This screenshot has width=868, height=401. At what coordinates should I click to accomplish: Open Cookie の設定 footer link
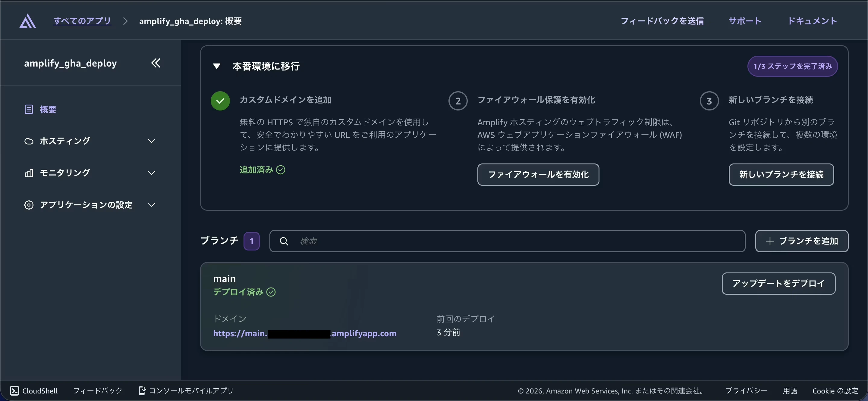[835, 390]
